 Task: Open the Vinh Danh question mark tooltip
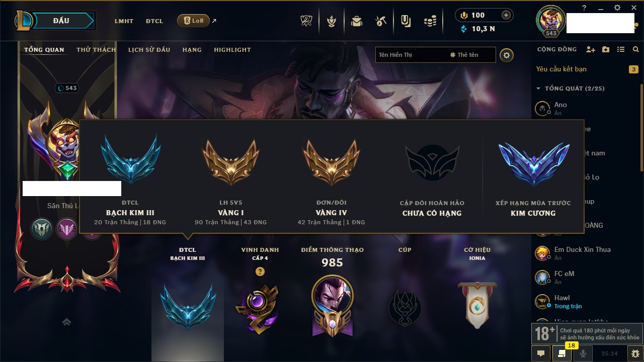point(260,271)
